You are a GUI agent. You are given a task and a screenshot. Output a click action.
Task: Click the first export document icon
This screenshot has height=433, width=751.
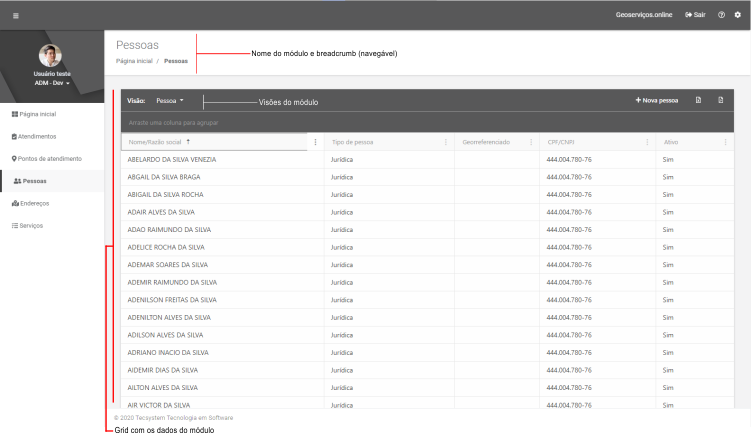click(x=699, y=101)
